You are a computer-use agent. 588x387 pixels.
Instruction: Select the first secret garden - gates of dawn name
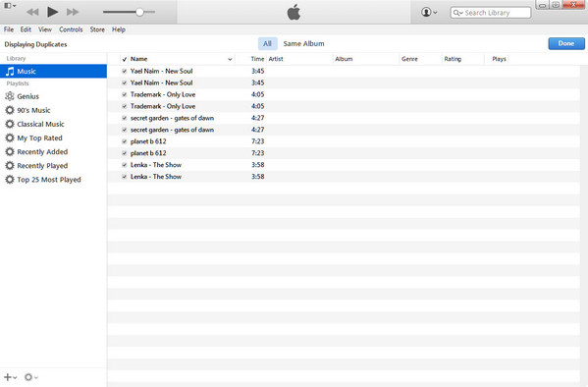coord(172,118)
